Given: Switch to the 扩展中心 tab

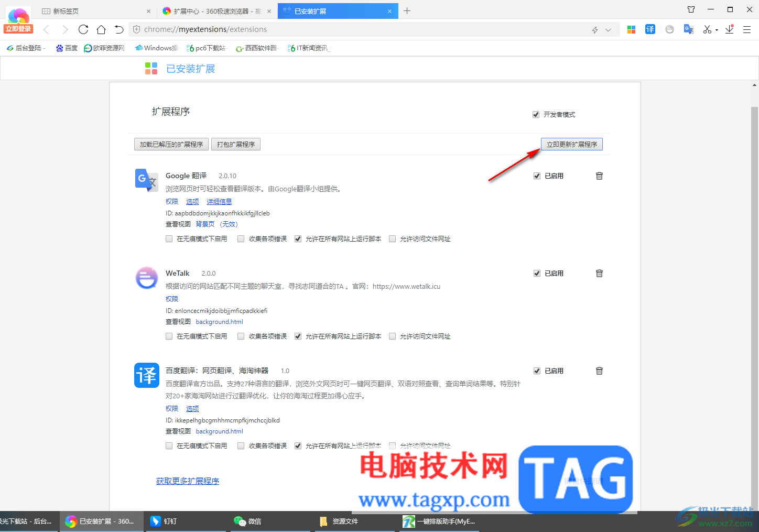Looking at the screenshot, I should 216,11.
